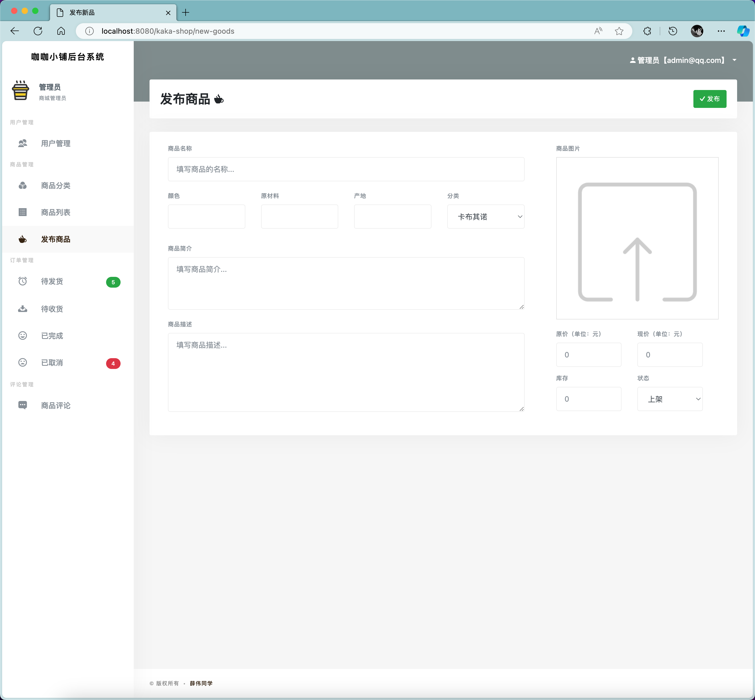
Task: Click the green 发布 publish button
Action: click(x=709, y=99)
